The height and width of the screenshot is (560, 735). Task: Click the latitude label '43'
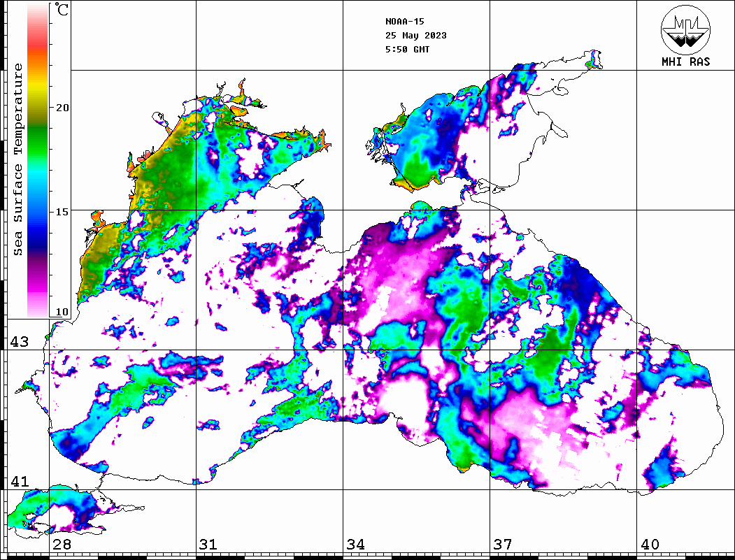coord(19,342)
